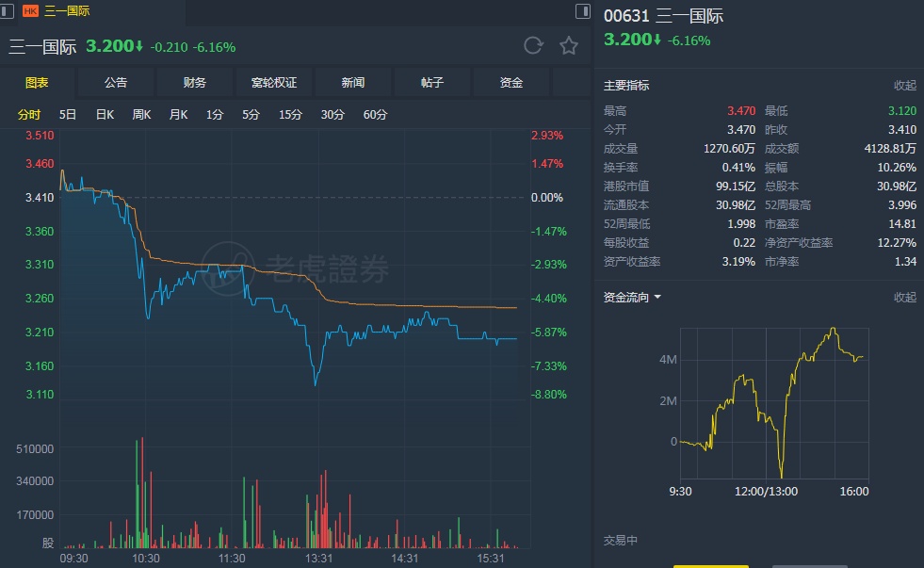
Task: Click the yellow 资金流向 line chart
Action: (x=772, y=405)
